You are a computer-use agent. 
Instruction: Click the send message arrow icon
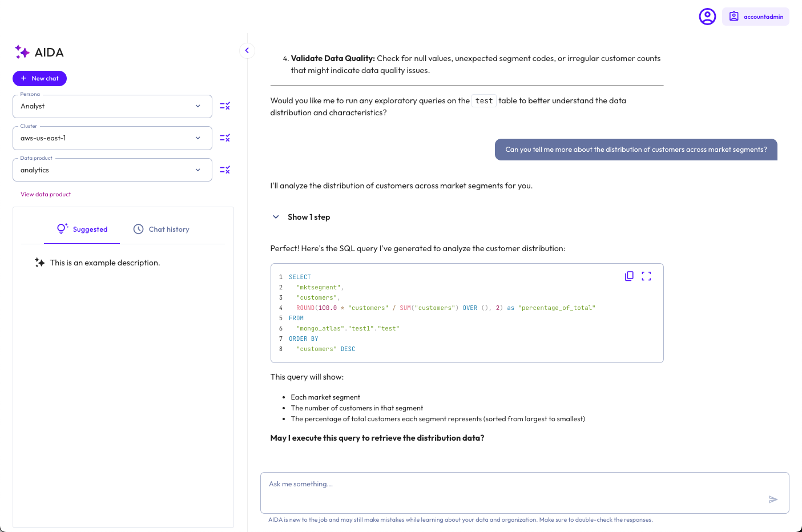click(x=773, y=499)
